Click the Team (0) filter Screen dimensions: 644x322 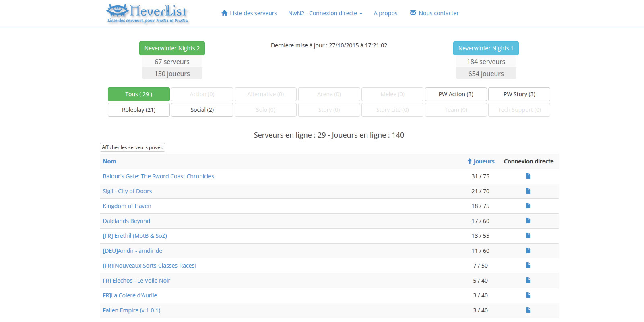(456, 110)
